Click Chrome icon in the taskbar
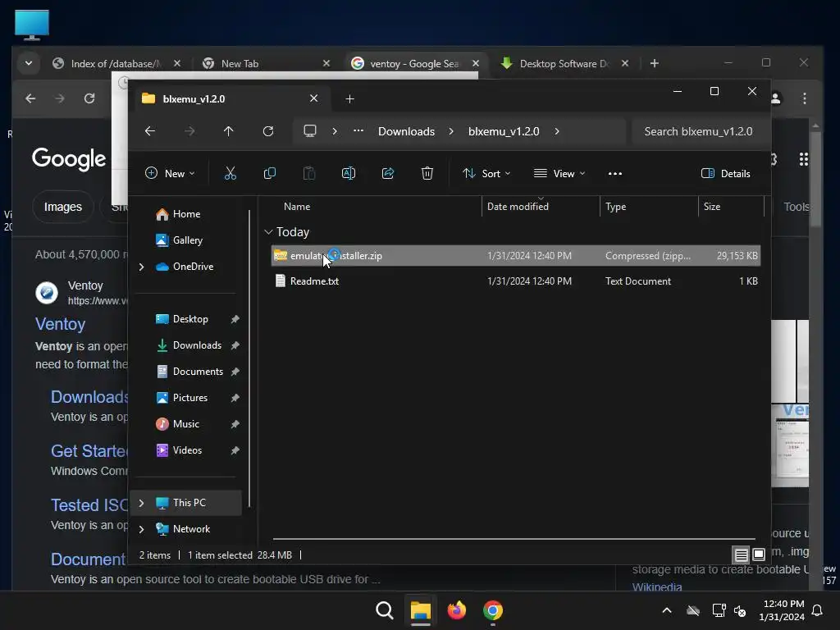The height and width of the screenshot is (630, 840). (493, 610)
